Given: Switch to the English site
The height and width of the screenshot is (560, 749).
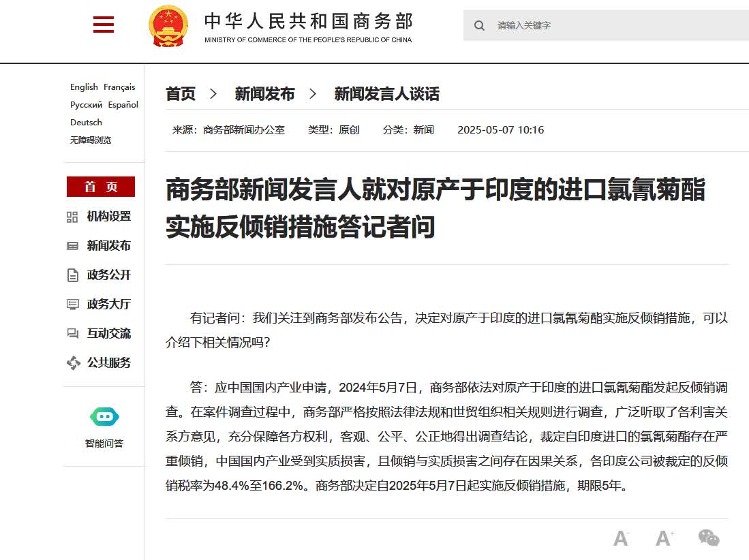Looking at the screenshot, I should click(84, 87).
